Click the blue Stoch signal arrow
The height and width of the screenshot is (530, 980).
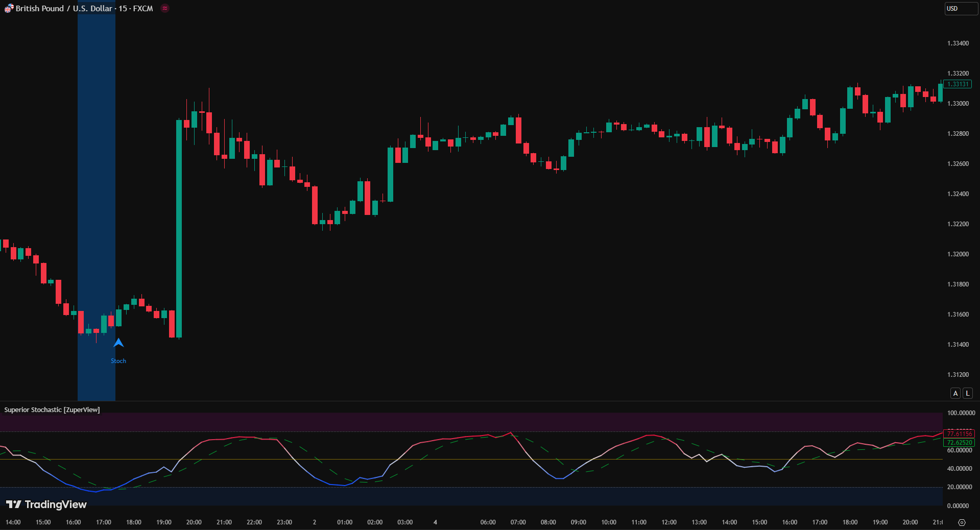tap(118, 343)
